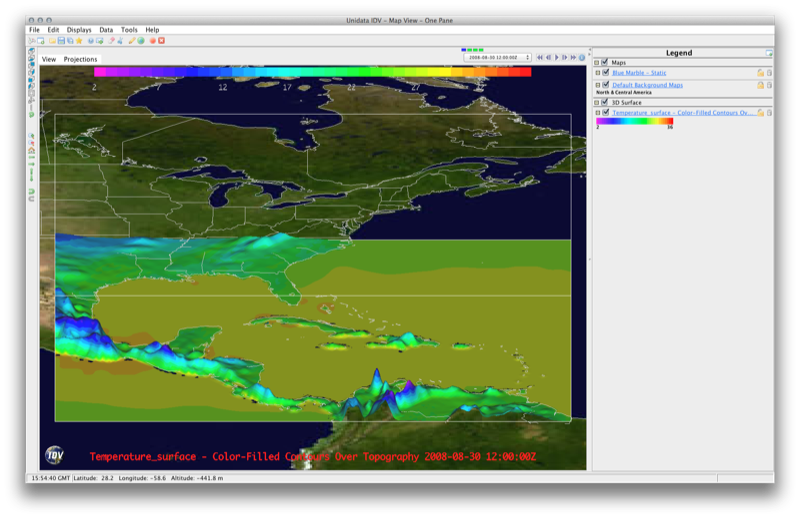This screenshot has height=518, width=800.
Task: Click the red X remove-all toolbar icon
Action: click(161, 41)
